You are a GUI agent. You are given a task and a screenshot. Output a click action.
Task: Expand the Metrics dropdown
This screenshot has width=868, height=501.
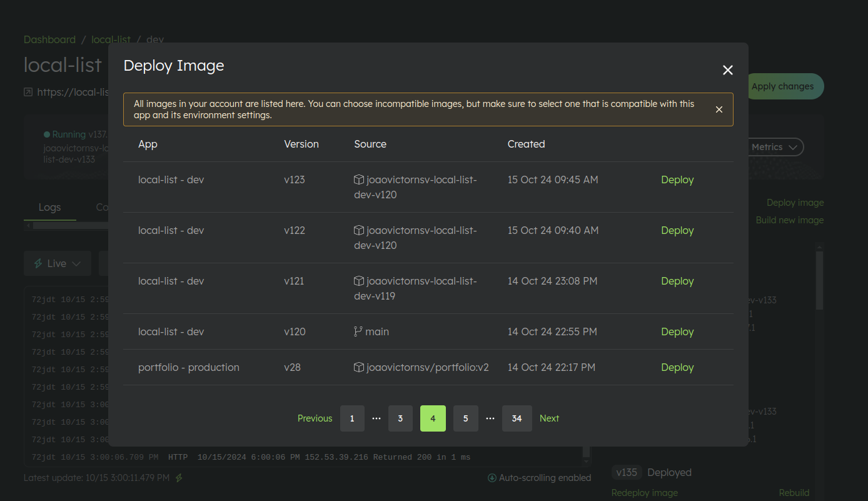tap(773, 147)
